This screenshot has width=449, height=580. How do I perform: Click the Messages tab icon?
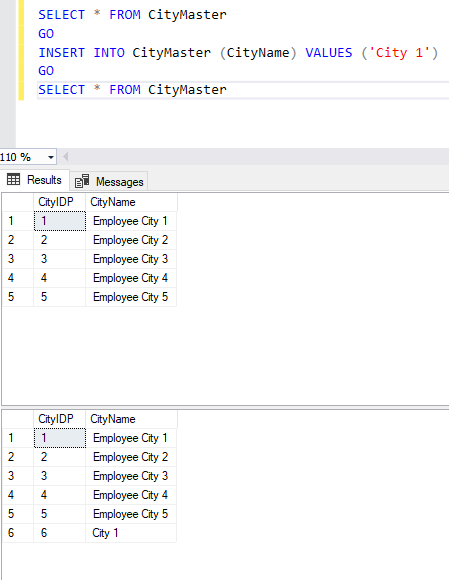[x=82, y=181]
